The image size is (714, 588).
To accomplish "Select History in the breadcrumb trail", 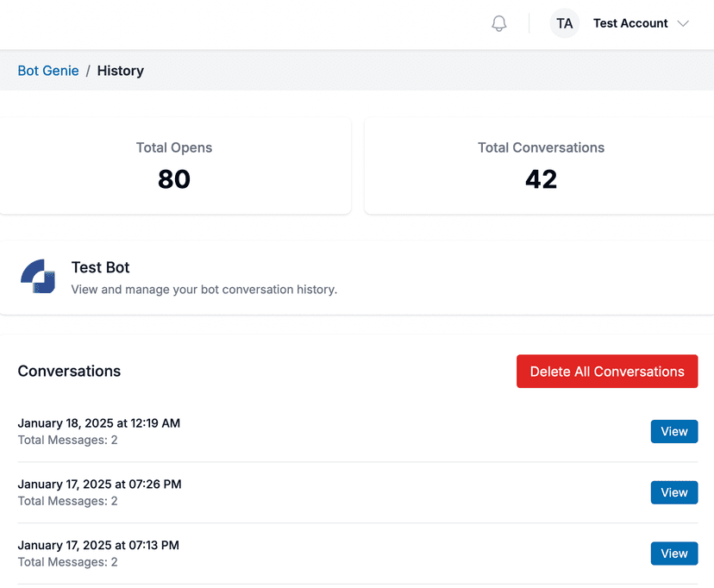I will click(x=120, y=71).
